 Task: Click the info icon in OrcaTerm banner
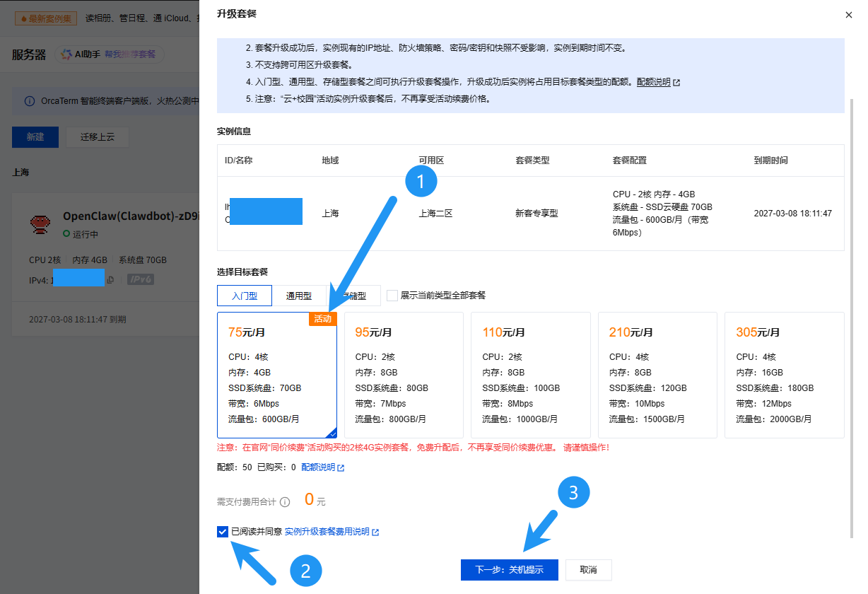click(x=29, y=101)
